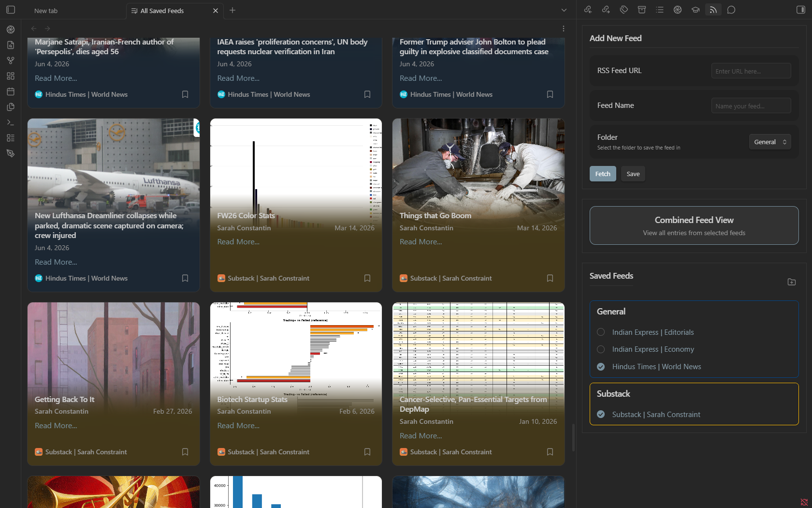The image size is (812, 508).
Task: Click Read More on Lufthansa Dreamliner article
Action: (56, 262)
